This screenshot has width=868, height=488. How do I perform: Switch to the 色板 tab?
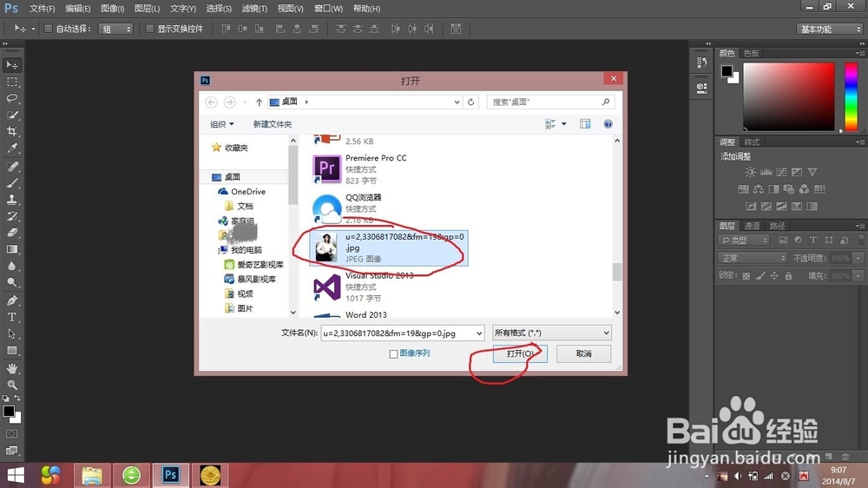point(751,53)
